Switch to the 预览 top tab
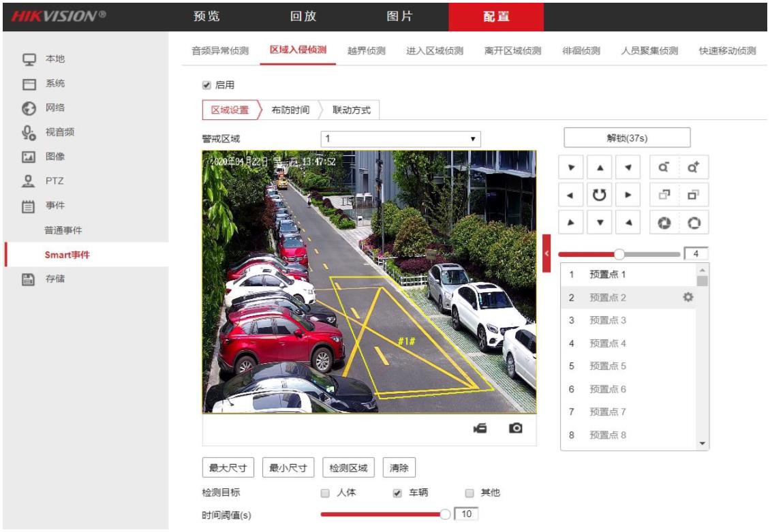 (206, 16)
